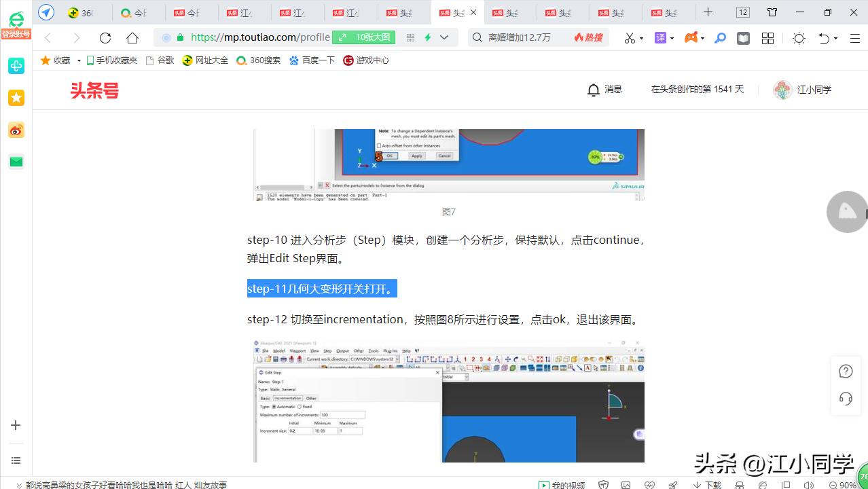Image resolution: width=868 pixels, height=489 pixels.
Task: Click the QR code icon next to the URL
Action: (410, 37)
